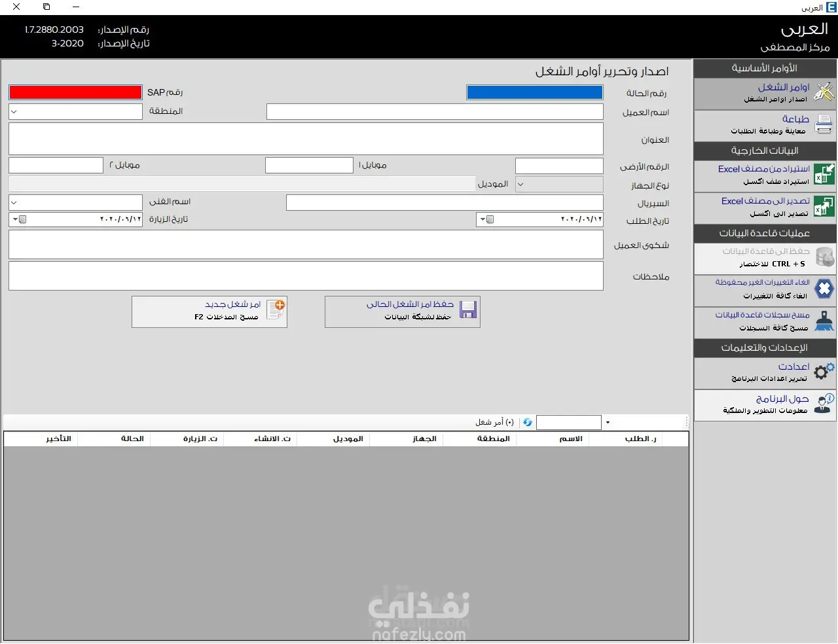Click the البيانات الخارجية section header
This screenshot has height=644, width=838.
pyautogui.click(x=765, y=151)
